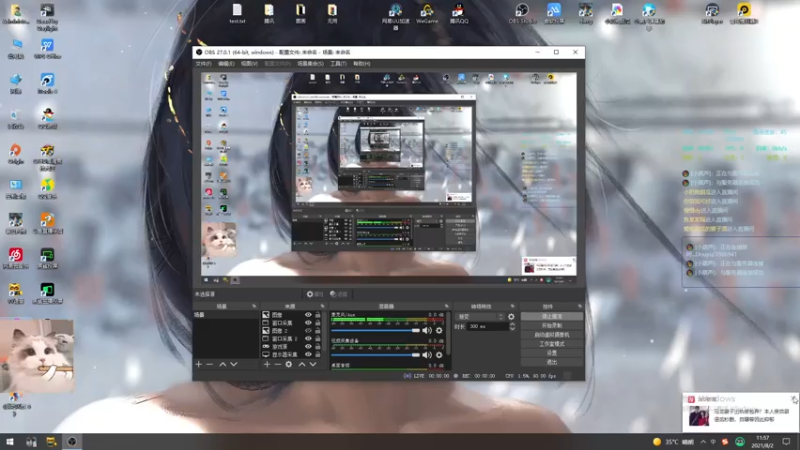Pop out the audio mixer dock icon
The width and height of the screenshot is (800, 450).
tap(446, 306)
